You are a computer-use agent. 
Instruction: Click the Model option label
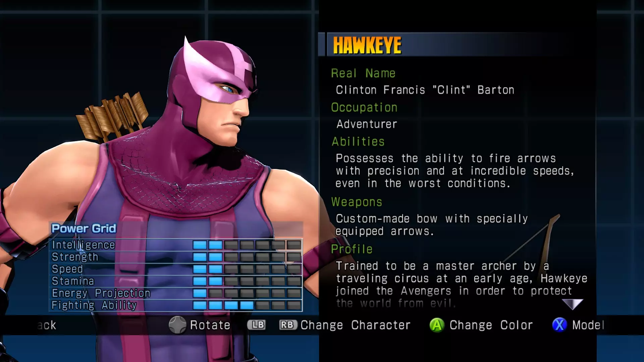click(588, 325)
